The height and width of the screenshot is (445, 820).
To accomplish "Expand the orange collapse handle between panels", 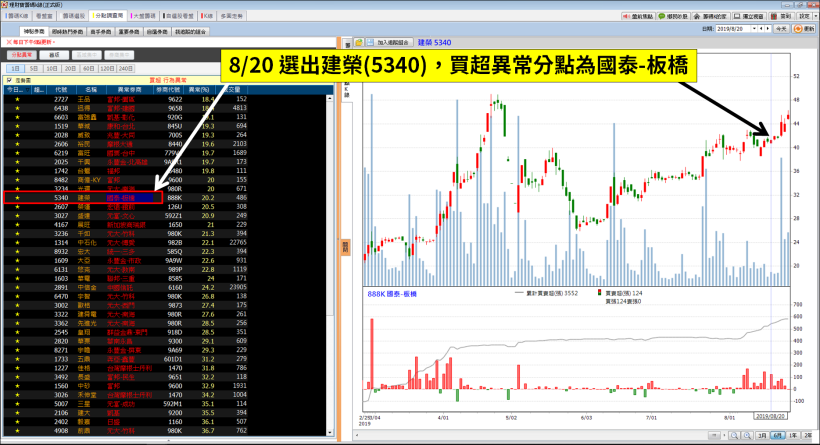I will point(345,247).
